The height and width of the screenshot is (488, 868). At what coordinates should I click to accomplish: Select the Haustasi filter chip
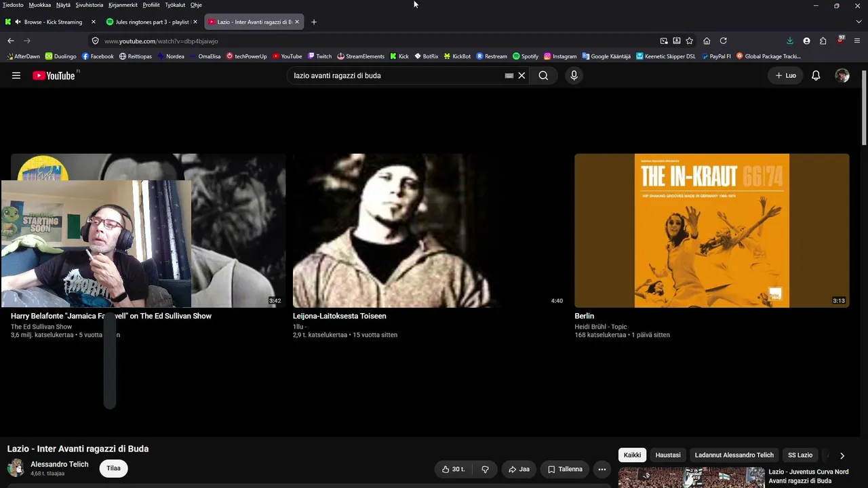tap(668, 455)
